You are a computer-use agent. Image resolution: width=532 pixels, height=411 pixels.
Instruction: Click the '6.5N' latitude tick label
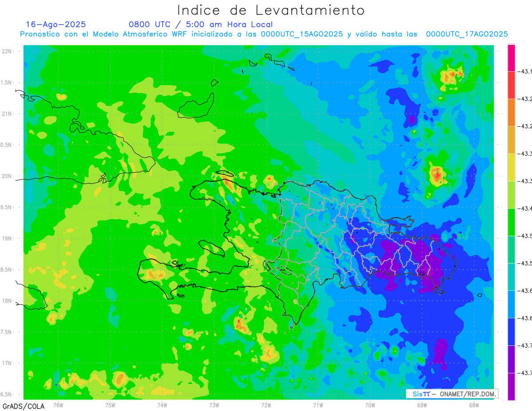[7, 395]
